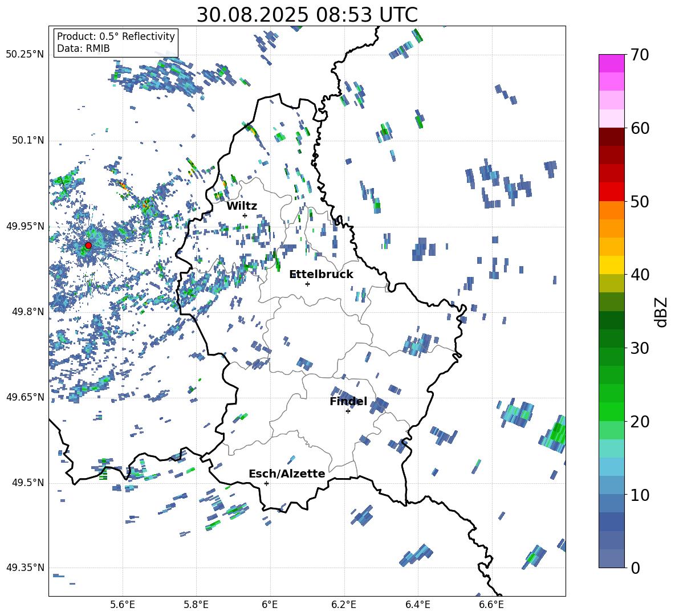The image size is (675, 616).
Task: Click the 5.8°E longitude label
Action: [196, 605]
